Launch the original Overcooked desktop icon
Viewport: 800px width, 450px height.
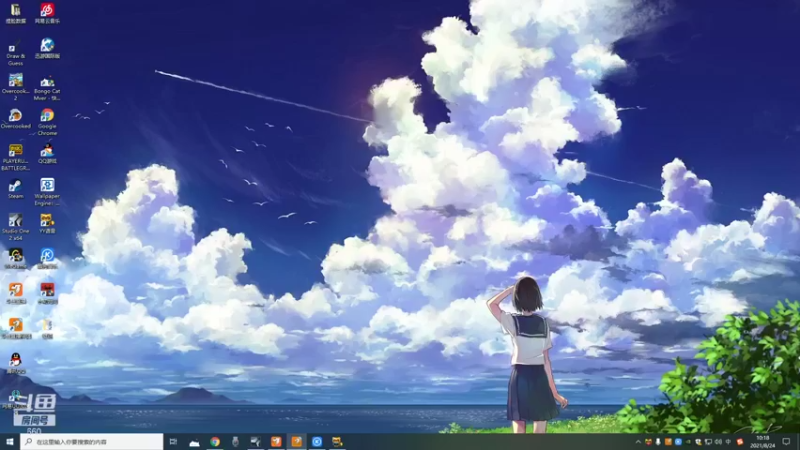(x=15, y=119)
